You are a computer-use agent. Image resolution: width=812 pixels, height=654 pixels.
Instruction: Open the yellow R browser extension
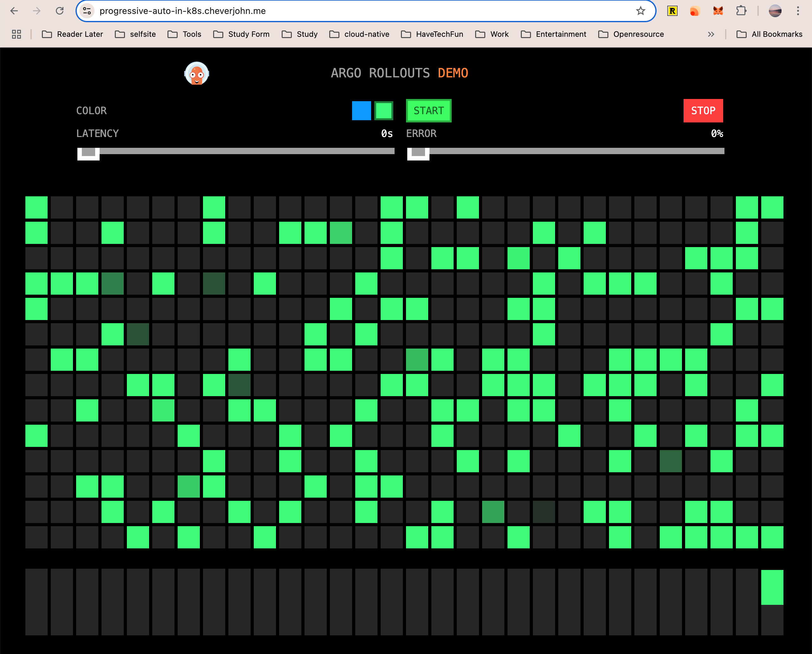click(672, 11)
